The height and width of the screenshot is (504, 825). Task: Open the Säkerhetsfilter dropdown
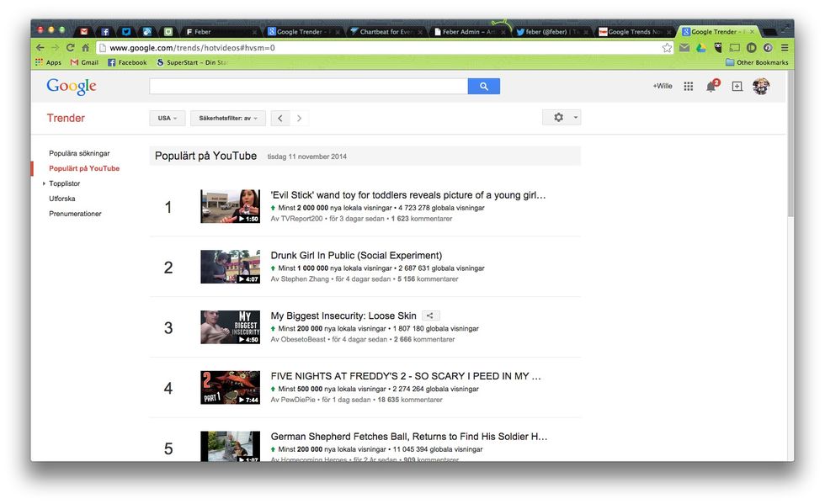click(x=227, y=119)
